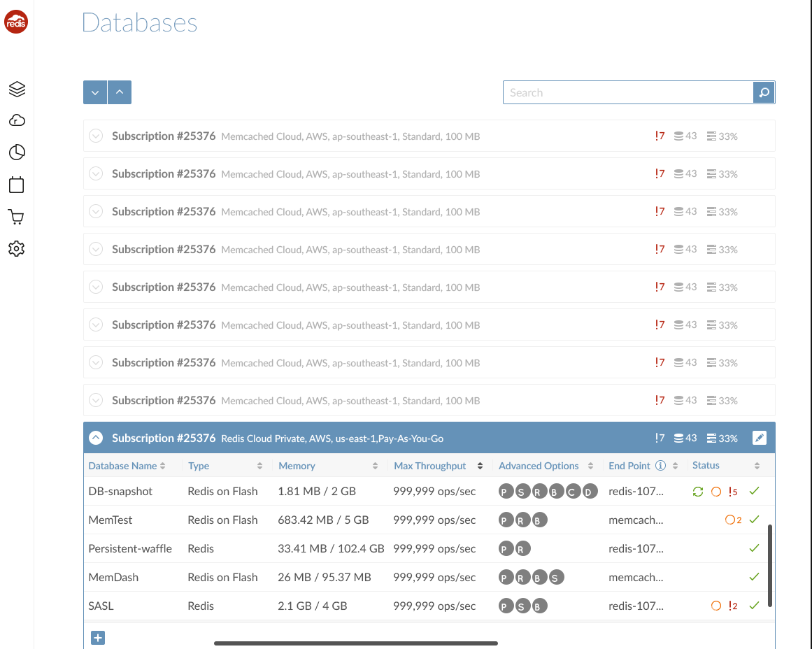Click the R badge in Persistent-waffle advanced options
The height and width of the screenshot is (649, 812).
tap(522, 548)
